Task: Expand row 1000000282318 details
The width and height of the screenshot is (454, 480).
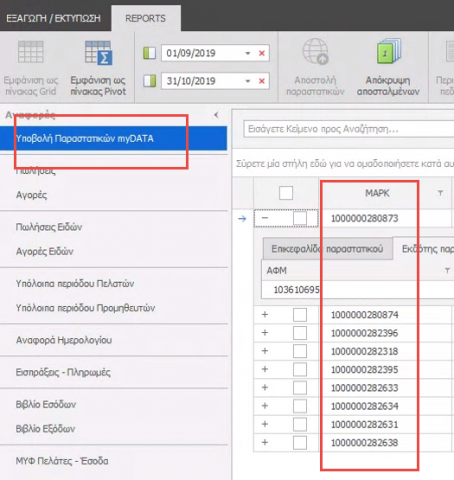Action: tap(265, 351)
